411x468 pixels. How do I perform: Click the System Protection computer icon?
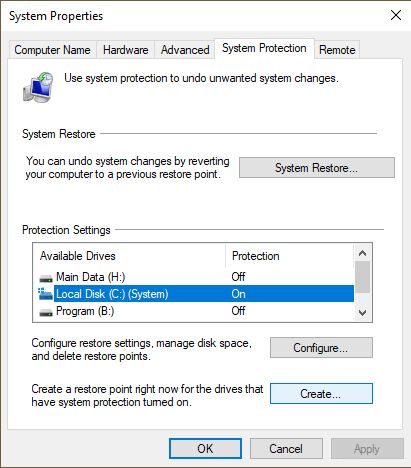[38, 87]
